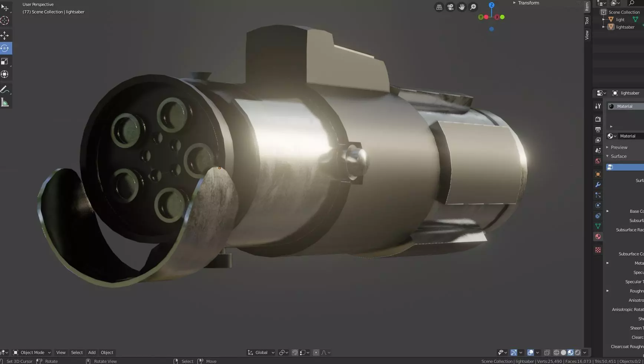Select the light object in outliner
This screenshot has width=644, height=364.
click(620, 20)
